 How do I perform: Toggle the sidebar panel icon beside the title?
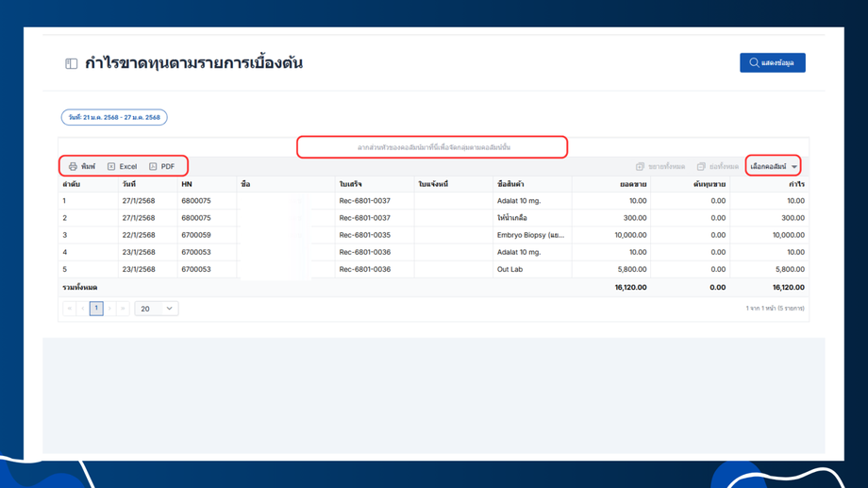[72, 63]
